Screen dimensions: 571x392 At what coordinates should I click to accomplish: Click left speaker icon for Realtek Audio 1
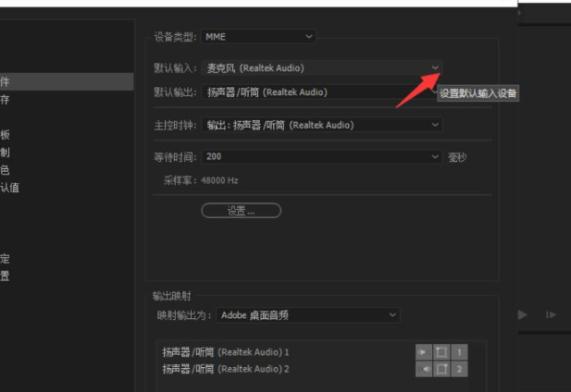point(424,352)
